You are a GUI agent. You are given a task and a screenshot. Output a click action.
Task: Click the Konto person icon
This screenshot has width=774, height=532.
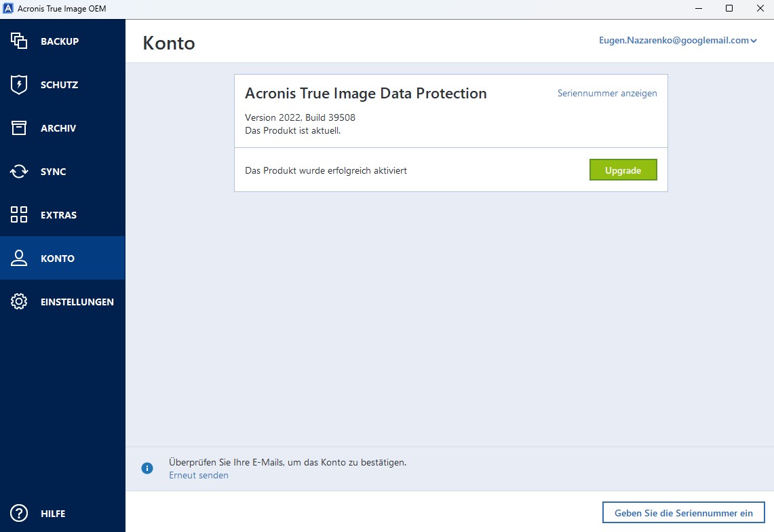coord(19,259)
